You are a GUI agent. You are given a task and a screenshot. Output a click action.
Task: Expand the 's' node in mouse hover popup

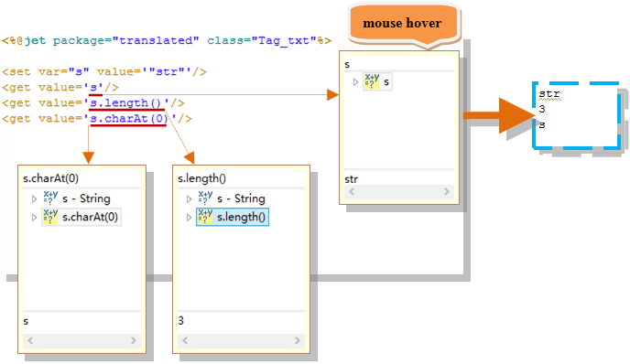(x=355, y=82)
